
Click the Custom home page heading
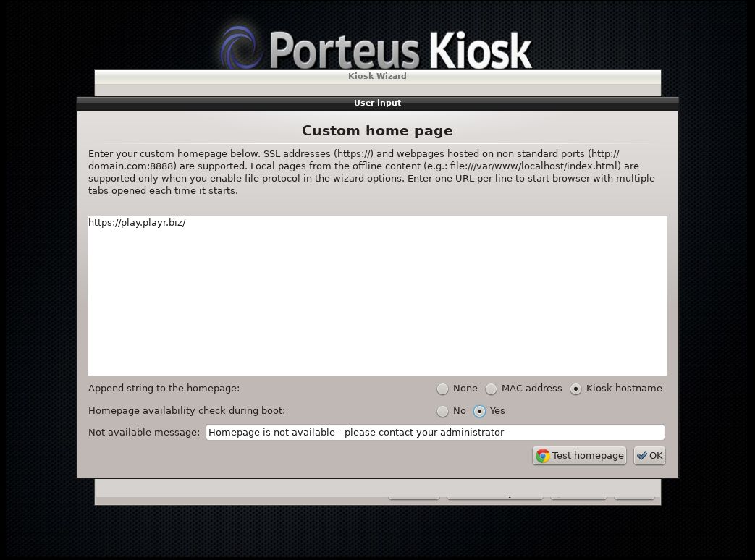coord(377,131)
